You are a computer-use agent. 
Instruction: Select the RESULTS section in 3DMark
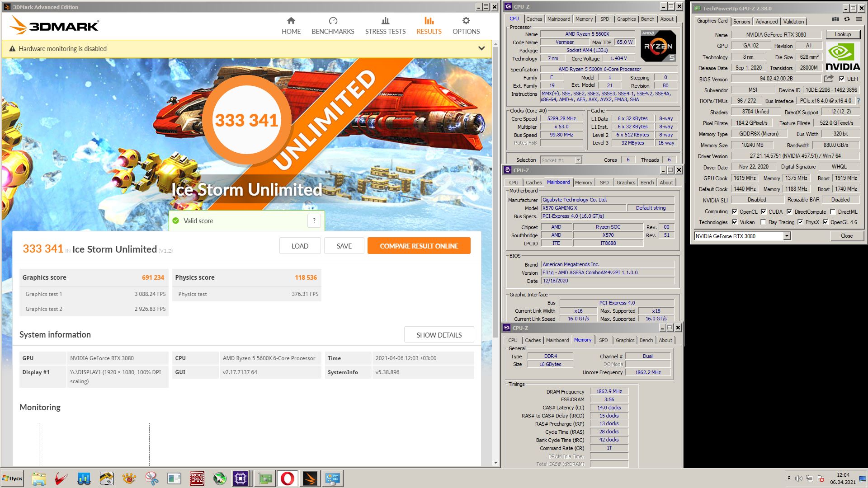pos(429,26)
